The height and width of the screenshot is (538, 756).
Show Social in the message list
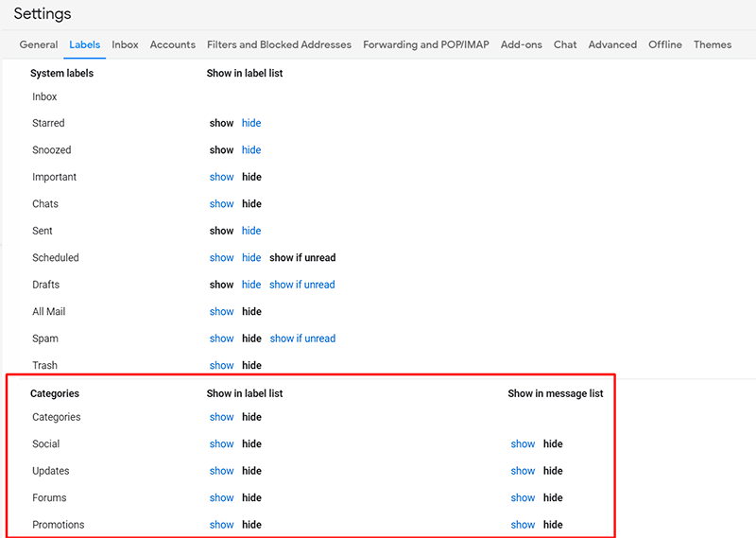(523, 443)
